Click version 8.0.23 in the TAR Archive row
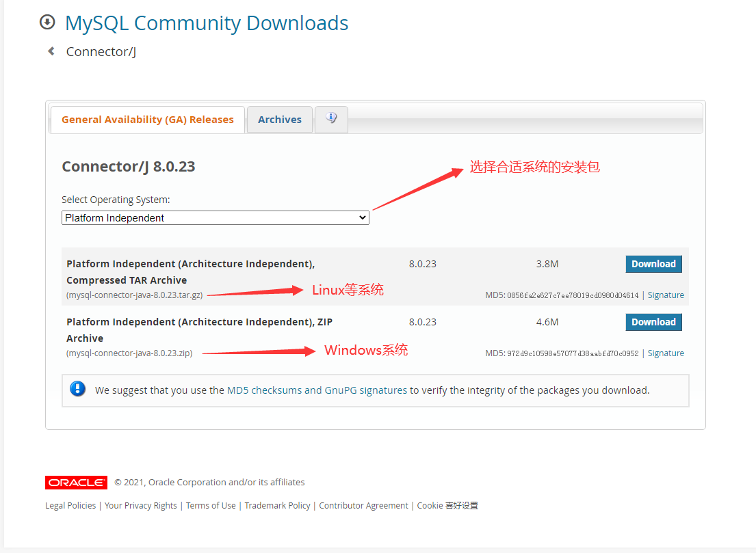Image resolution: width=756 pixels, height=553 pixels. click(422, 264)
